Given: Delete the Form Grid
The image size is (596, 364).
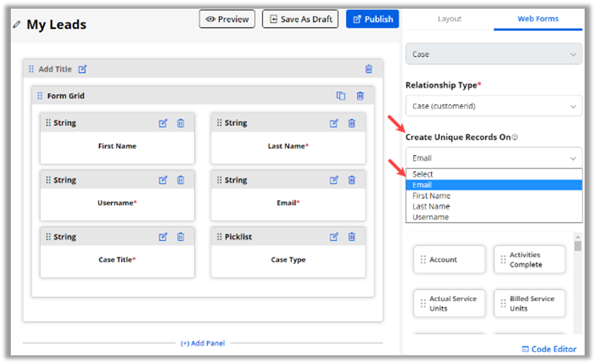Looking at the screenshot, I should 360,96.
